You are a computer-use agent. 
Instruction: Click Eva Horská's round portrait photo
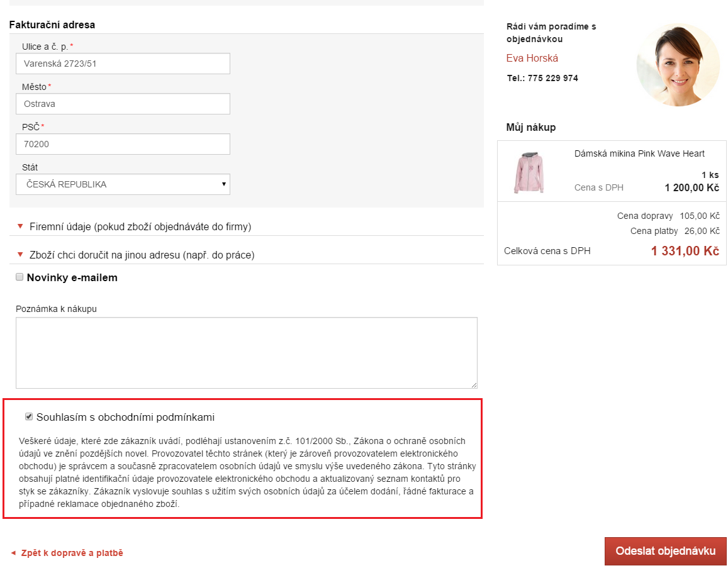click(678, 65)
